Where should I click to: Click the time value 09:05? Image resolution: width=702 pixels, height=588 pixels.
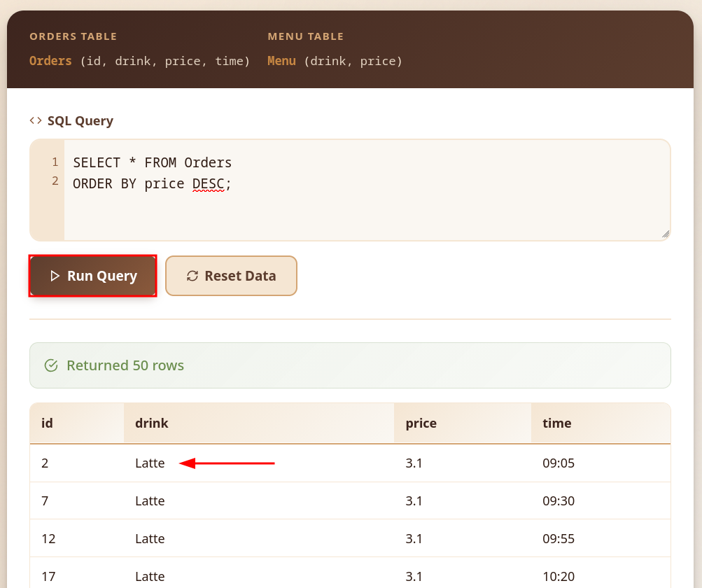[559, 463]
